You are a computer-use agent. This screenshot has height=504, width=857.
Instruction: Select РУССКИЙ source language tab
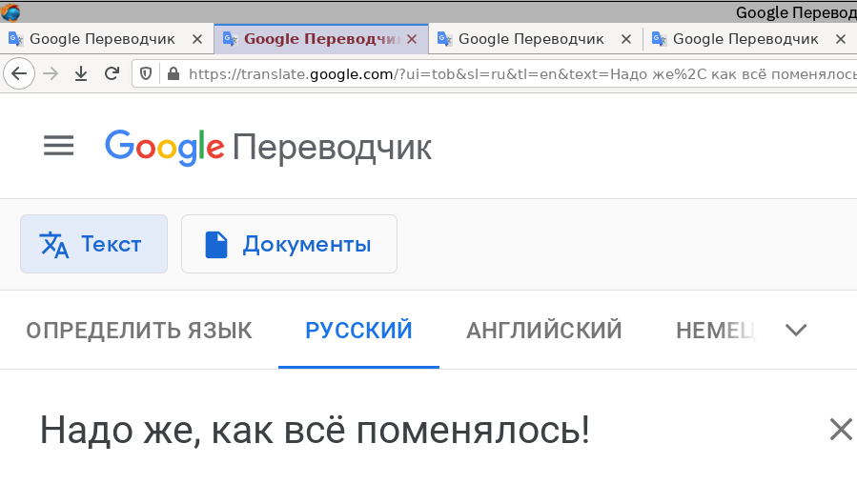(358, 331)
